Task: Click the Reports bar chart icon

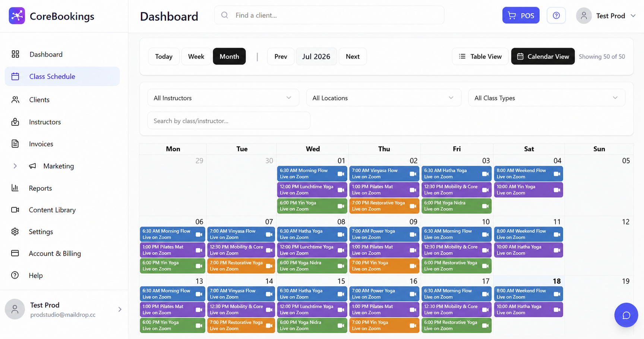Action: pos(15,188)
